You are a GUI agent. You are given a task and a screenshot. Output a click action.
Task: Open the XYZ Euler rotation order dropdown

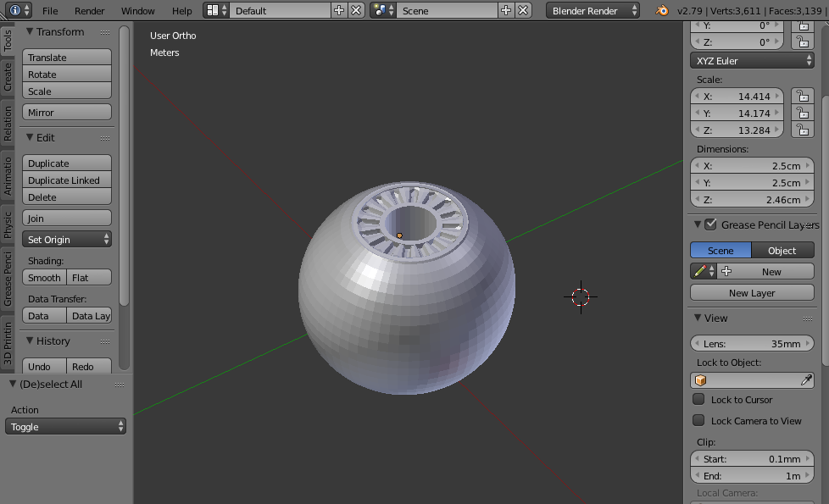751,60
